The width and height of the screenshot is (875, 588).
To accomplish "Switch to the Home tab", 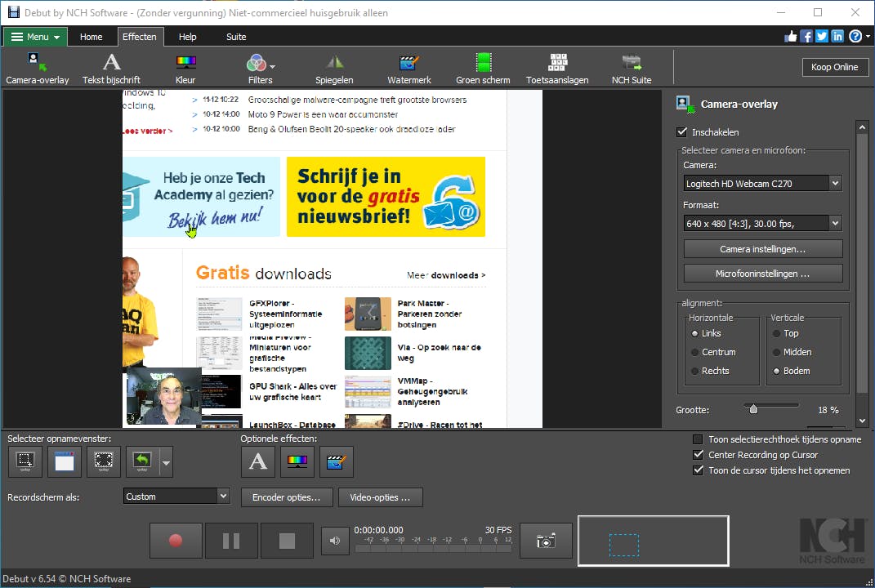I will click(92, 37).
